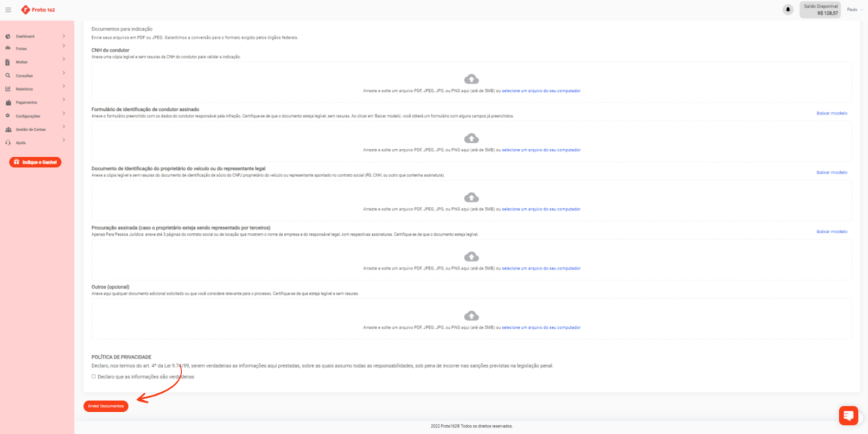
Task: Open the Multas menu item
Action: 22,62
